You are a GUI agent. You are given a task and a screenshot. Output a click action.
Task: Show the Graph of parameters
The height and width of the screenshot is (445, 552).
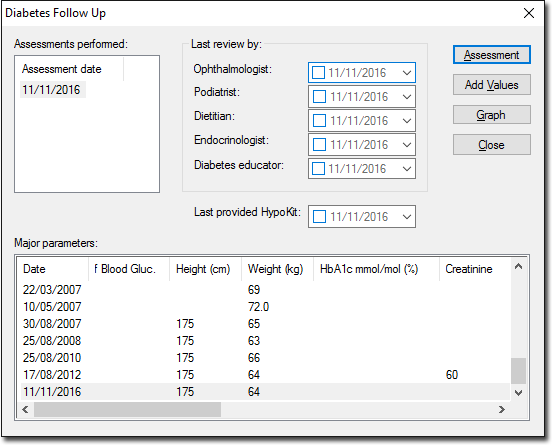point(491,115)
